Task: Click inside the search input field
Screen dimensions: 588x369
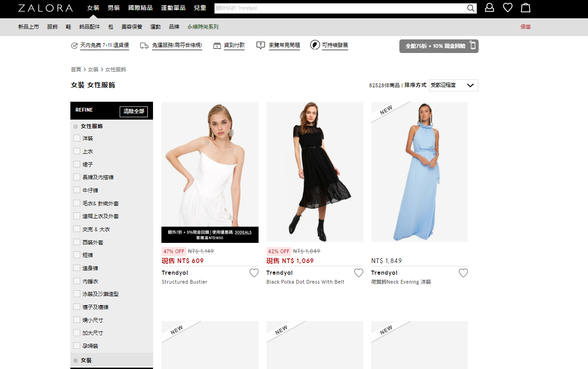Action: (x=338, y=8)
